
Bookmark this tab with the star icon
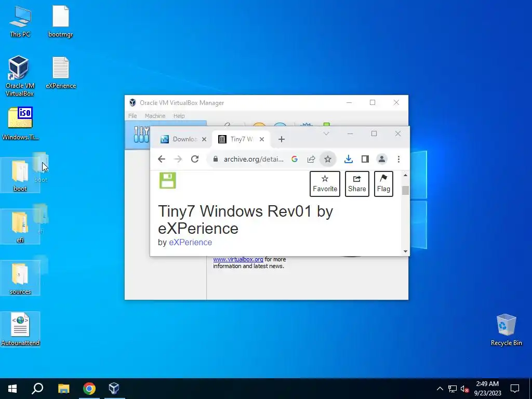pyautogui.click(x=328, y=159)
